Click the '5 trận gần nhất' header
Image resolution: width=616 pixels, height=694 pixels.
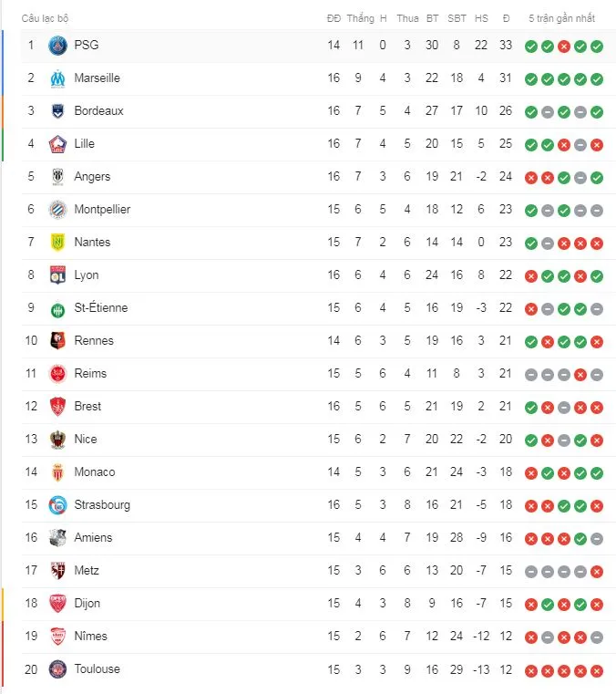(561, 18)
